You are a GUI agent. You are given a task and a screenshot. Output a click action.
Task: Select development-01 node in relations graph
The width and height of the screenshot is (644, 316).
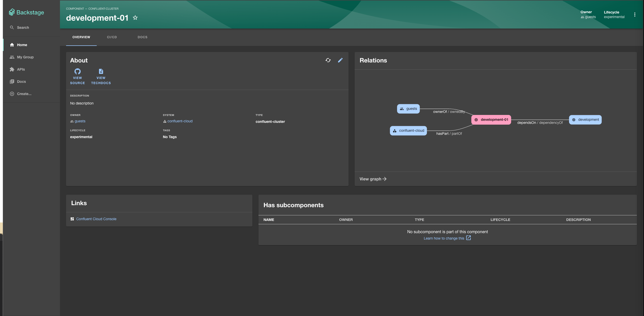pyautogui.click(x=491, y=120)
